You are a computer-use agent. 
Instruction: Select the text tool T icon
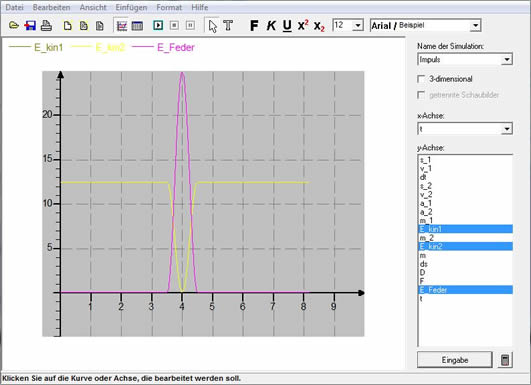click(228, 25)
